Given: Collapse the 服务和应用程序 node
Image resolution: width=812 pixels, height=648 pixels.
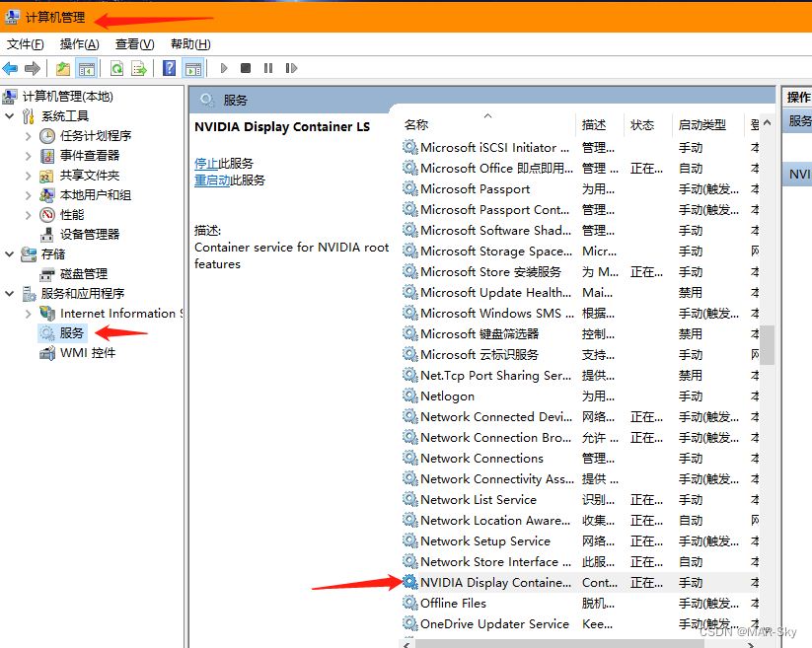Looking at the screenshot, I should (x=9, y=294).
